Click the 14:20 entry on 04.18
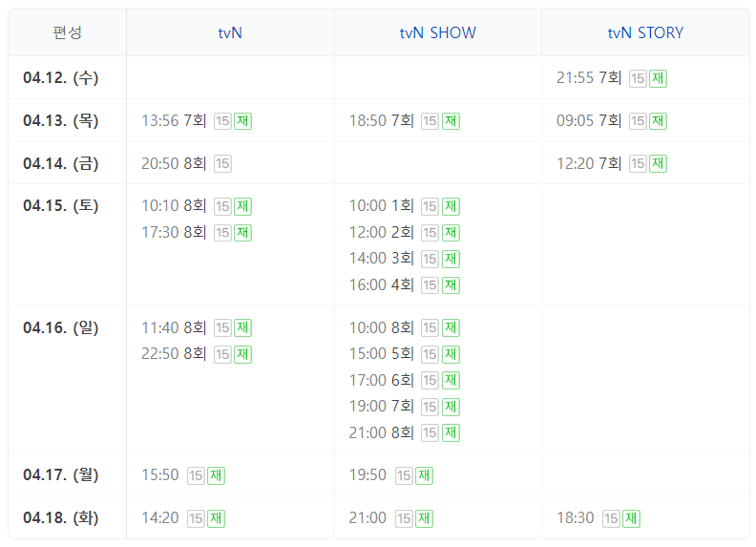The width and height of the screenshot is (756, 547). [160, 518]
